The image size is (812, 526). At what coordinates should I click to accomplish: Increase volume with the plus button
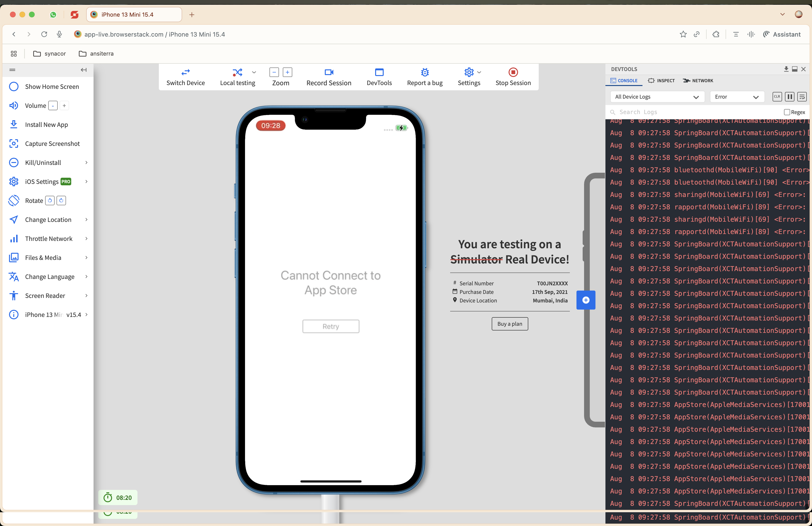(64, 106)
